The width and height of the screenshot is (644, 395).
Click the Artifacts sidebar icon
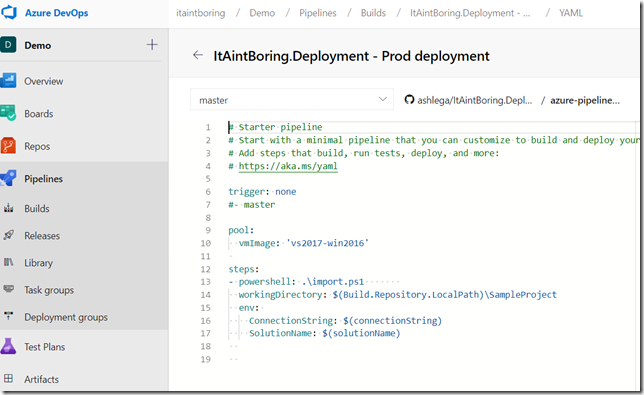click(x=9, y=379)
